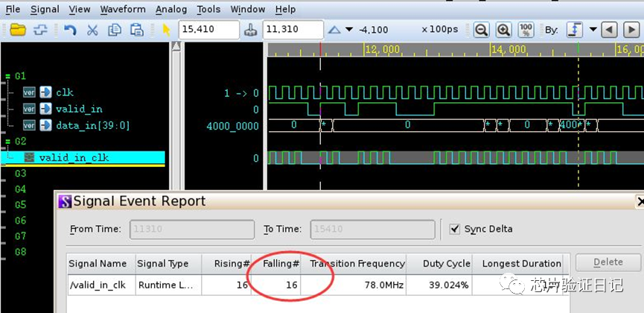Click the ver badge beside data_in

(x=29, y=125)
